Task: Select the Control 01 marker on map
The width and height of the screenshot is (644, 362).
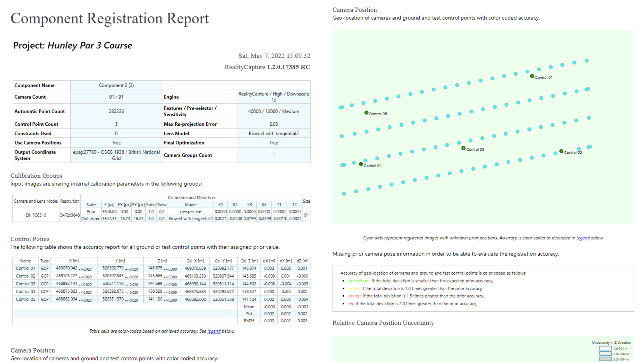Action: tap(532, 76)
